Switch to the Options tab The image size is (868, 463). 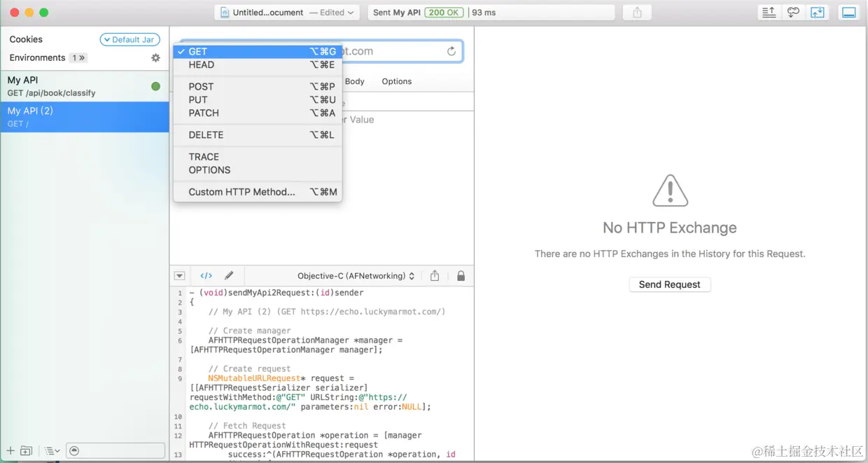tap(397, 81)
